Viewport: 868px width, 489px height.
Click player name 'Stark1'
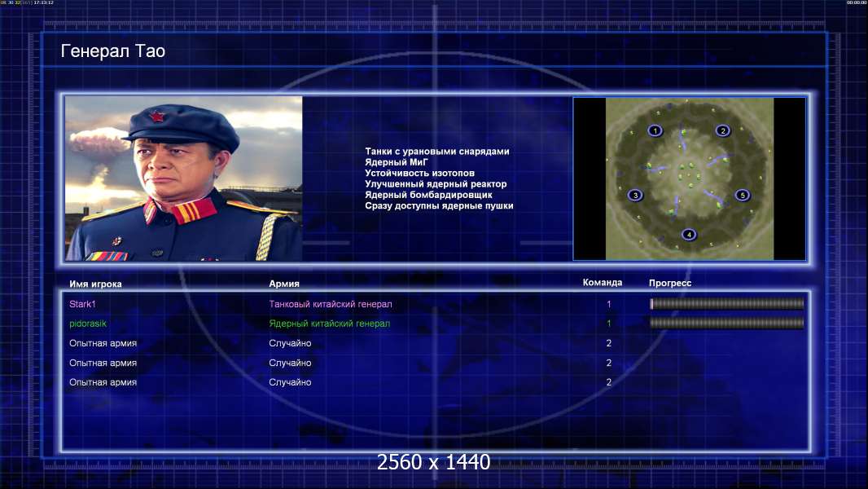tap(82, 304)
